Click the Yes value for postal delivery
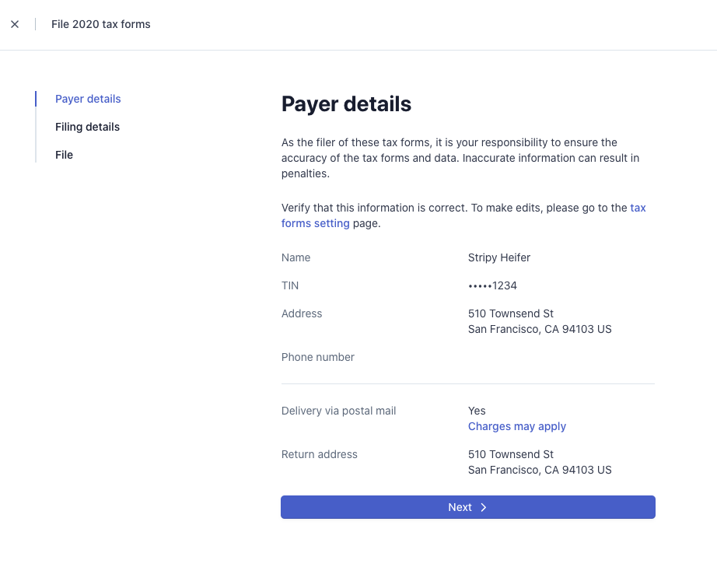The width and height of the screenshot is (717, 588). (x=477, y=411)
